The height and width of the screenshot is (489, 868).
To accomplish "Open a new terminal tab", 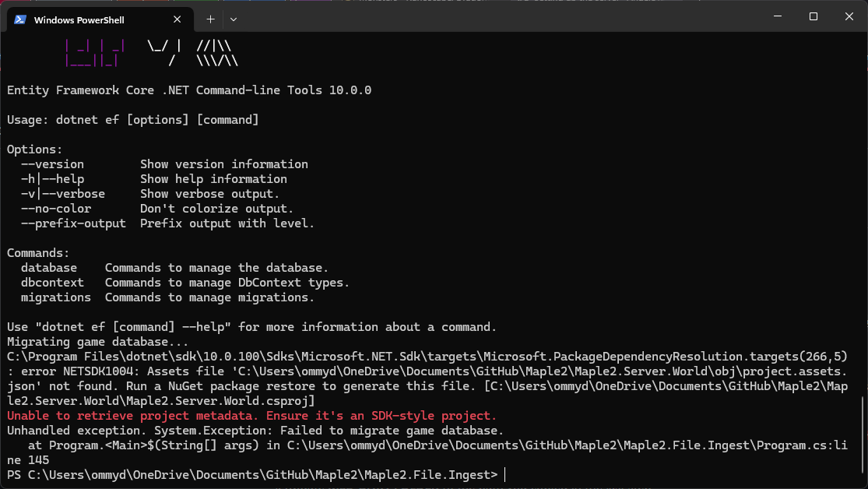I will (210, 19).
